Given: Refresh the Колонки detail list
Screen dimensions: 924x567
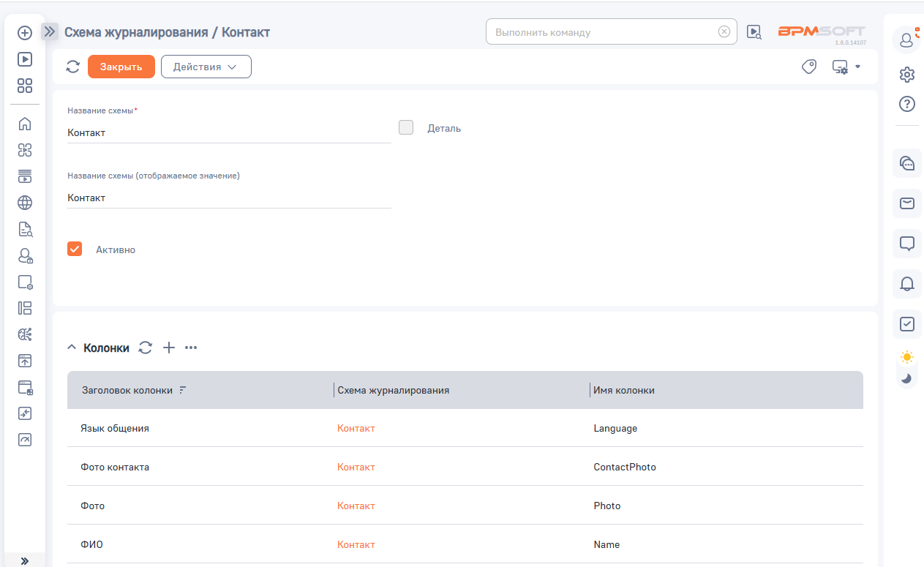Looking at the screenshot, I should pyautogui.click(x=146, y=348).
